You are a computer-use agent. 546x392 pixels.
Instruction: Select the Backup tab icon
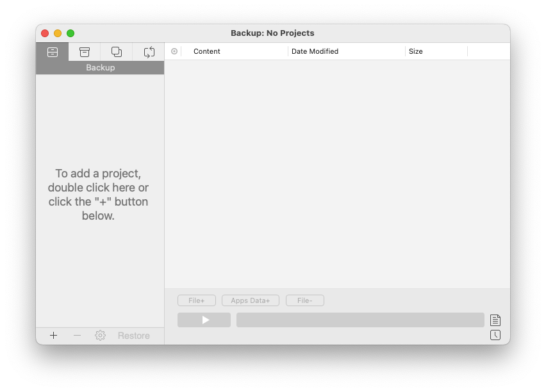tap(53, 52)
